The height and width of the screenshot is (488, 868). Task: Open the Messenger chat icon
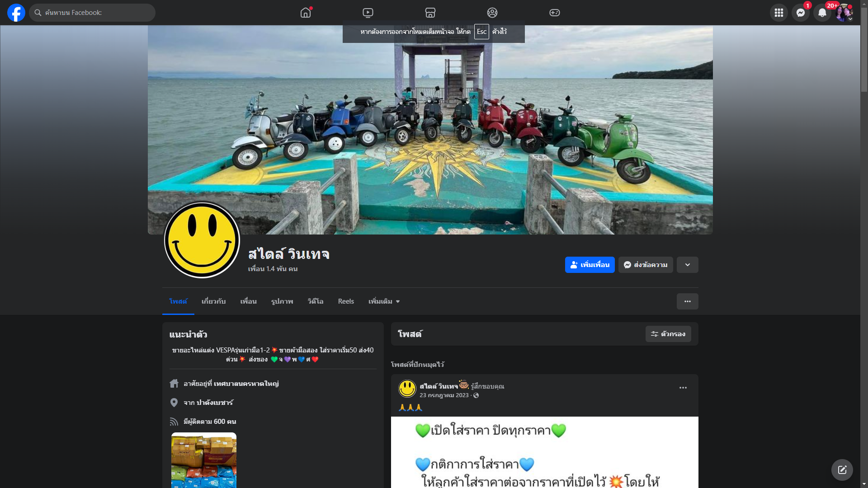800,13
